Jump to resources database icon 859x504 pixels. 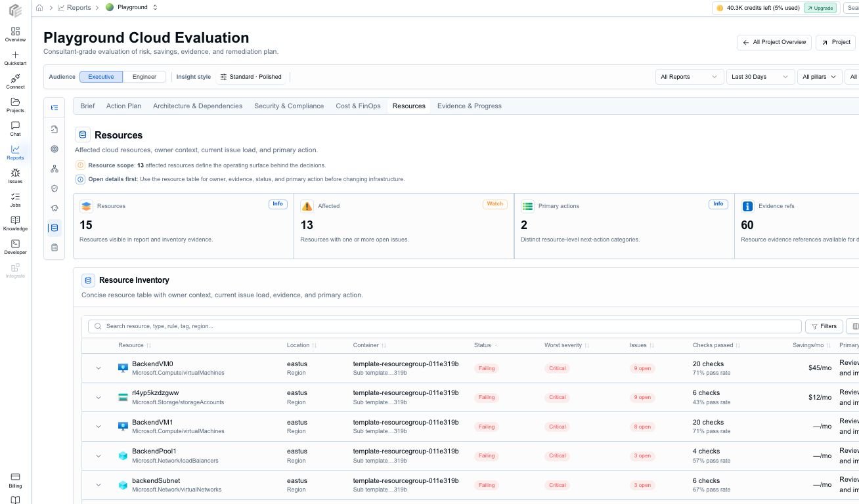click(55, 228)
